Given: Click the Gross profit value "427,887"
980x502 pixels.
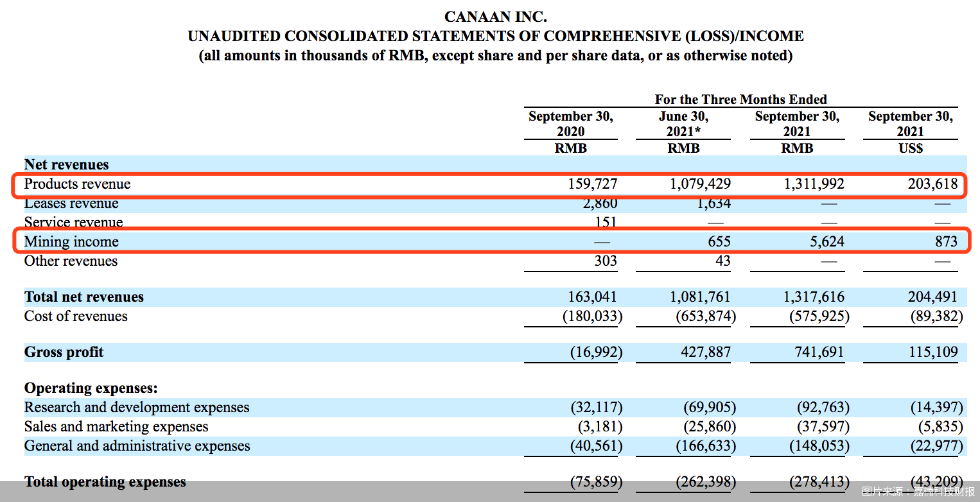Looking at the screenshot, I should [x=706, y=352].
